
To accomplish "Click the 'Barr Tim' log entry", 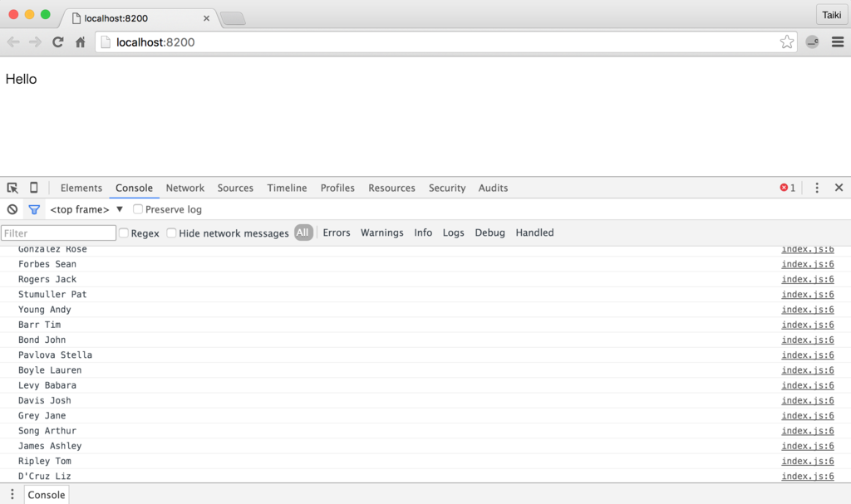I will [x=40, y=325].
